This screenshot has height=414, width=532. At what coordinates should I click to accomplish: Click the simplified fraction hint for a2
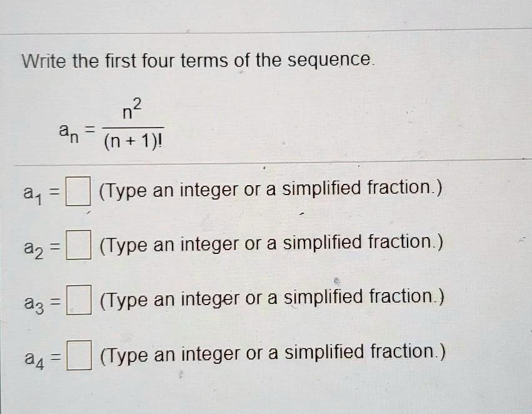point(271,244)
